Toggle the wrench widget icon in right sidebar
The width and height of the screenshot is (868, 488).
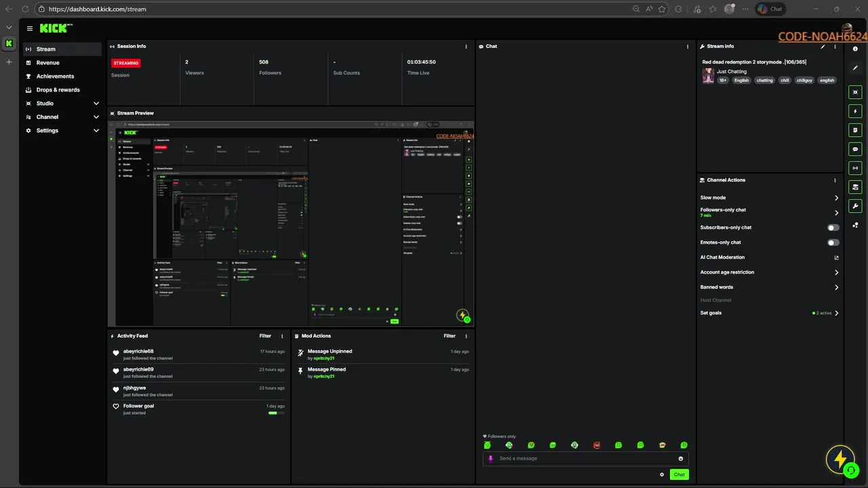tap(855, 206)
